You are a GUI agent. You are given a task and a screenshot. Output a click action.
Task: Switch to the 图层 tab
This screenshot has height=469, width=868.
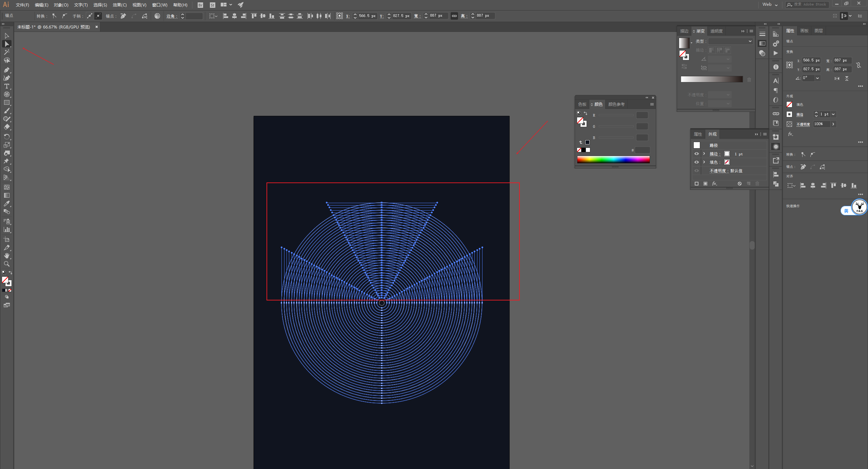tap(818, 31)
